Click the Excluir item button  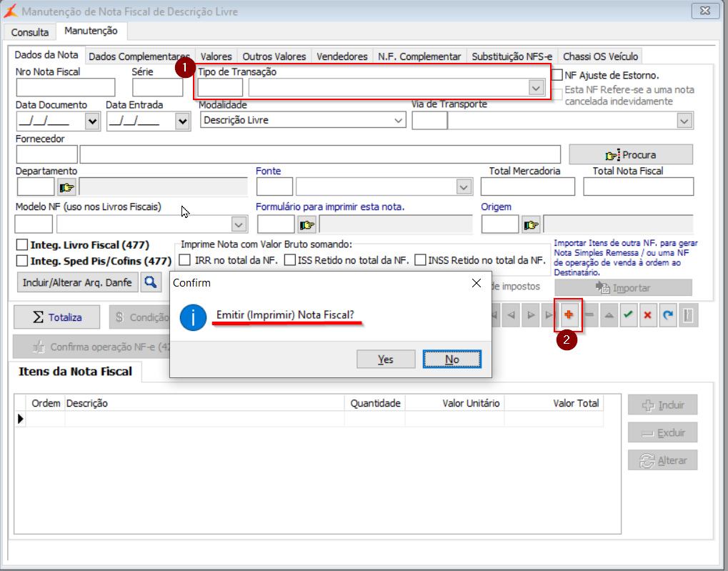point(662,432)
